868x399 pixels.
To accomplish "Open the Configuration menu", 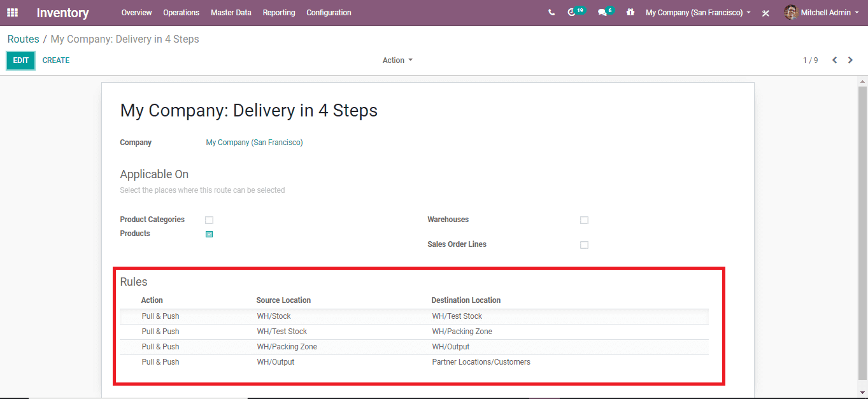I will [329, 13].
